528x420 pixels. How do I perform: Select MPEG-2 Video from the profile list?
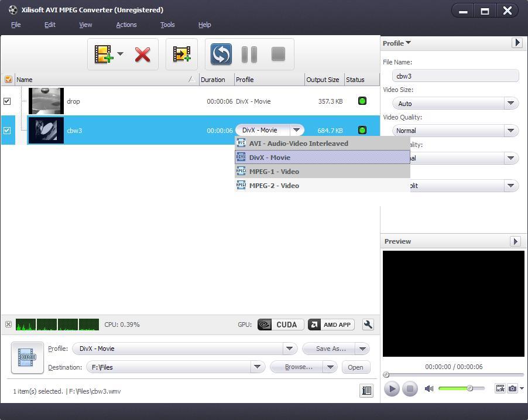point(275,185)
